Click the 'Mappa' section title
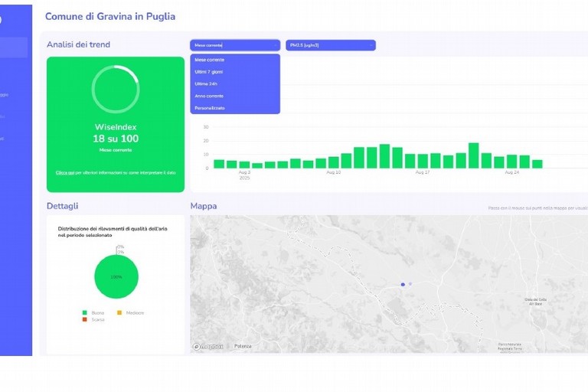This screenshot has height=392, width=588. 204,206
